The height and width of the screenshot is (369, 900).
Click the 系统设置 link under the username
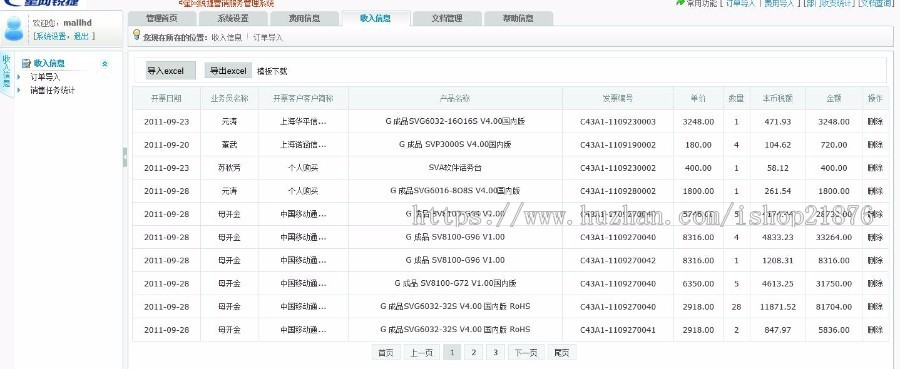52,36
